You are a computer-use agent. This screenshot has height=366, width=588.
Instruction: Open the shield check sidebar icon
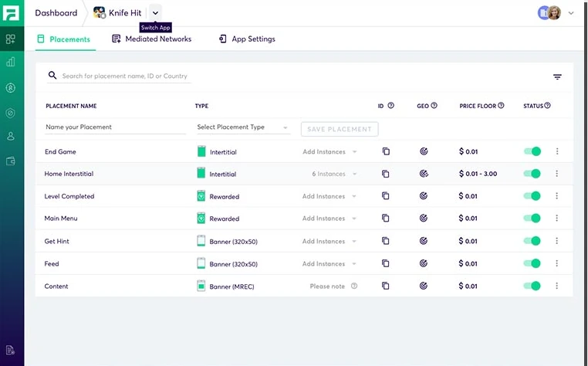(11, 113)
